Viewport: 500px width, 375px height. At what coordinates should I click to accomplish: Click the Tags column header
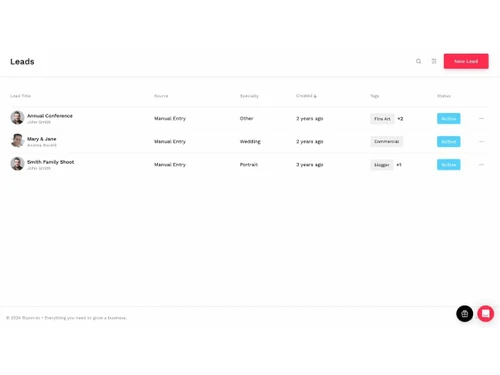374,96
